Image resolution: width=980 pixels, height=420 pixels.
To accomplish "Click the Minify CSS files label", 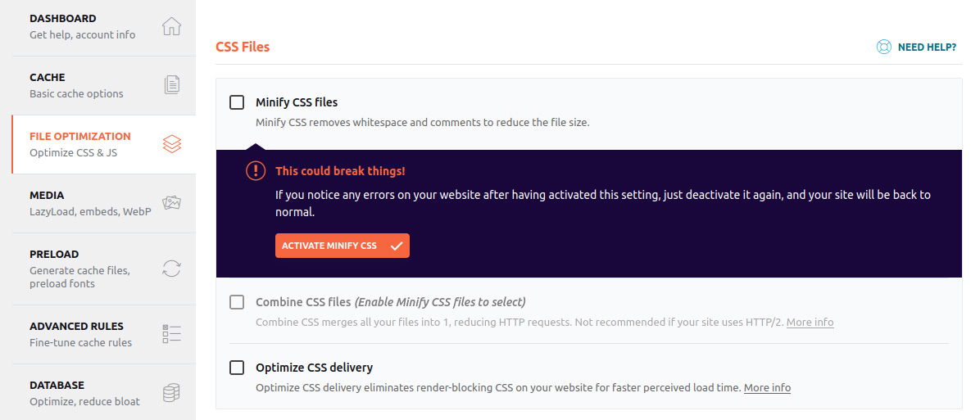I will tap(297, 102).
